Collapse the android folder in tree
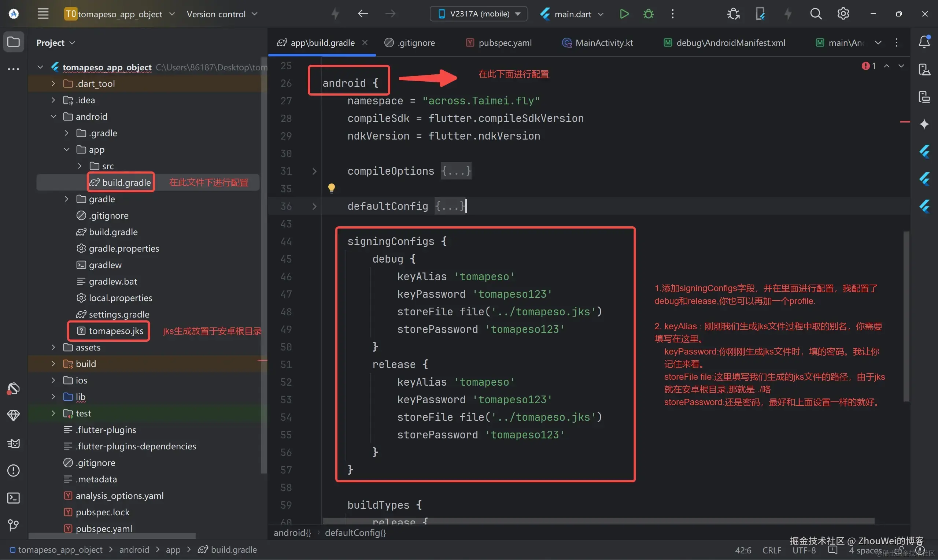The height and width of the screenshot is (560, 938). tap(53, 116)
